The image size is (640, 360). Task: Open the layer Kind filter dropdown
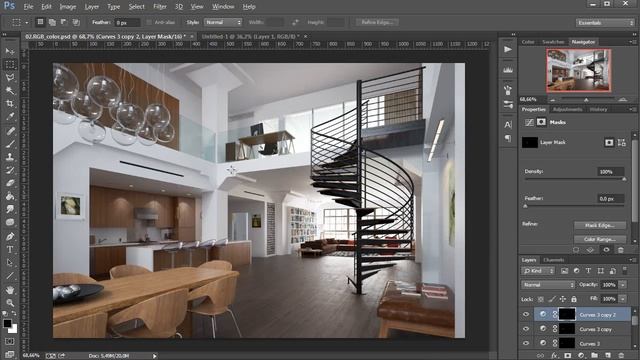538,271
